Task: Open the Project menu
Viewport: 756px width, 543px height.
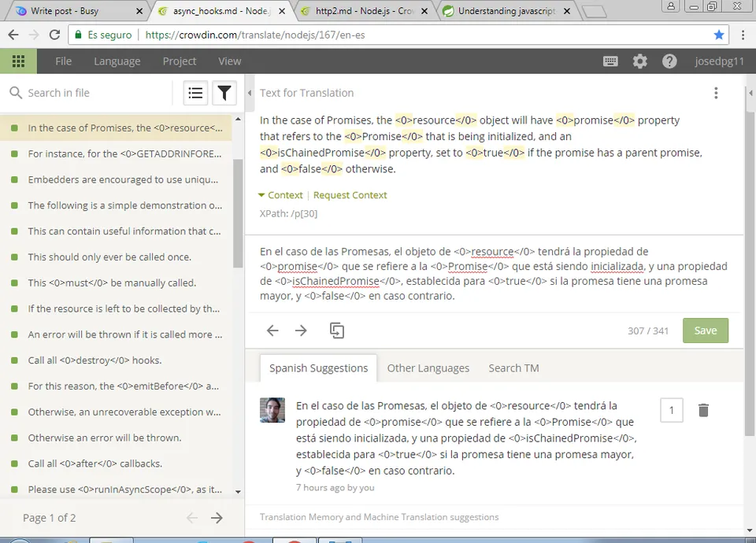Action: click(180, 61)
